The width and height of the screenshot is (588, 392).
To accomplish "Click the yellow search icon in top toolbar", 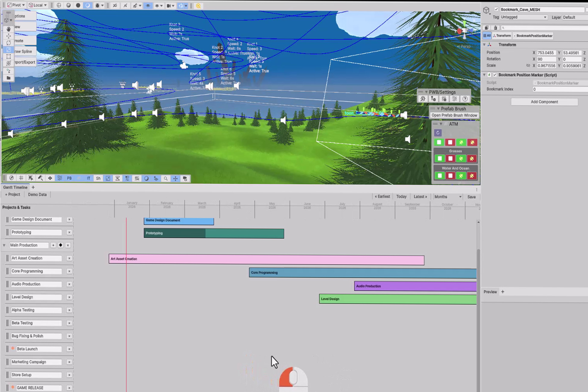I will (x=198, y=5).
